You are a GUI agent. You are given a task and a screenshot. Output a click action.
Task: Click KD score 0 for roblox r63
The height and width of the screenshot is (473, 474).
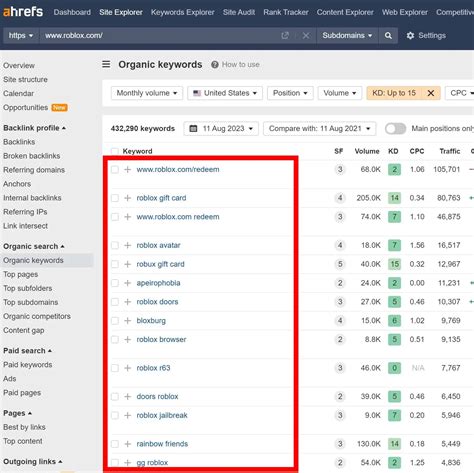pos(394,368)
